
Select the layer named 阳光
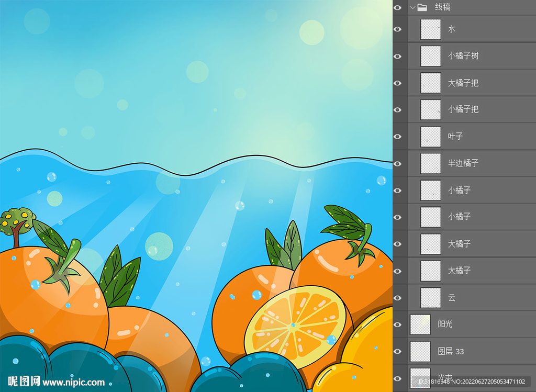[445, 324]
